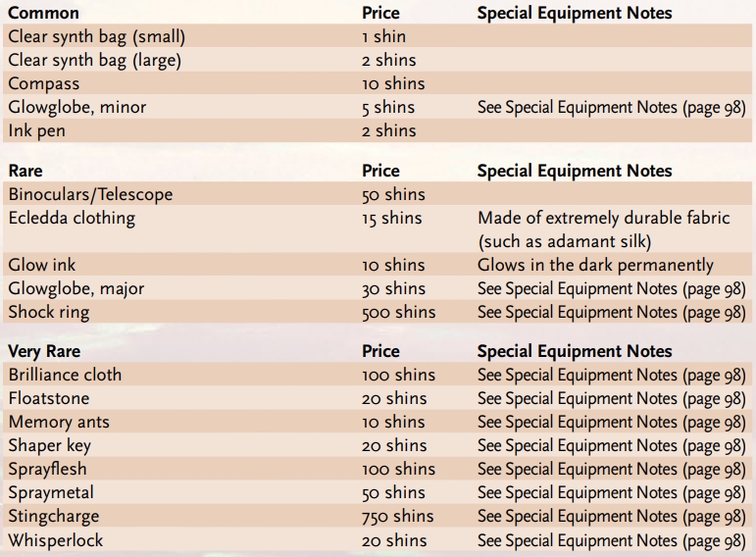This screenshot has height=557, width=756.
Task: Click the 750 shins price
Action: tap(397, 517)
